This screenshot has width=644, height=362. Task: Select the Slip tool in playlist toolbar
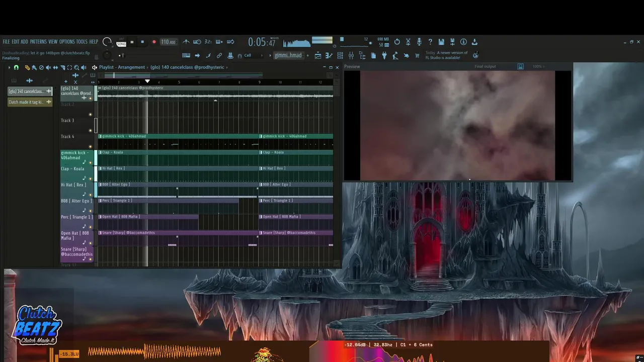click(55, 67)
